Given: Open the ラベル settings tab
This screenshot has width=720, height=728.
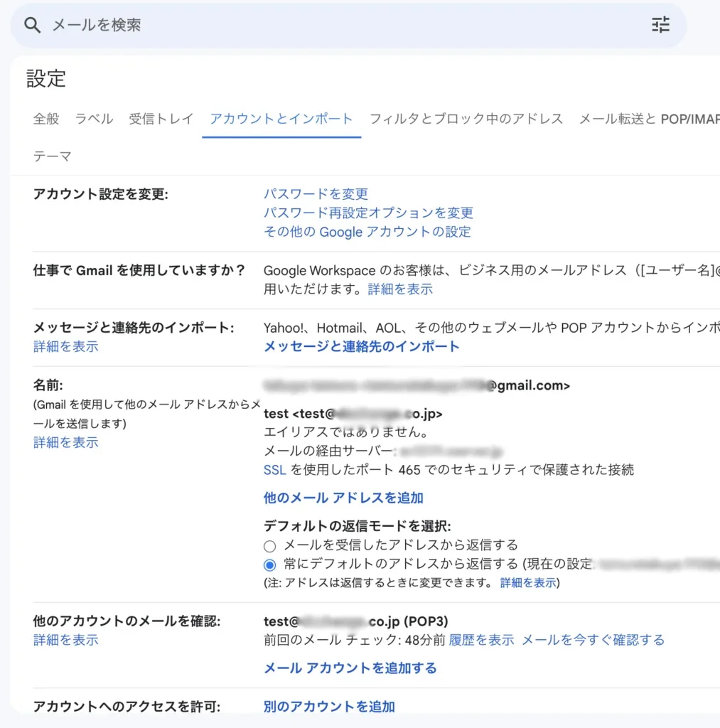Looking at the screenshot, I should [94, 119].
